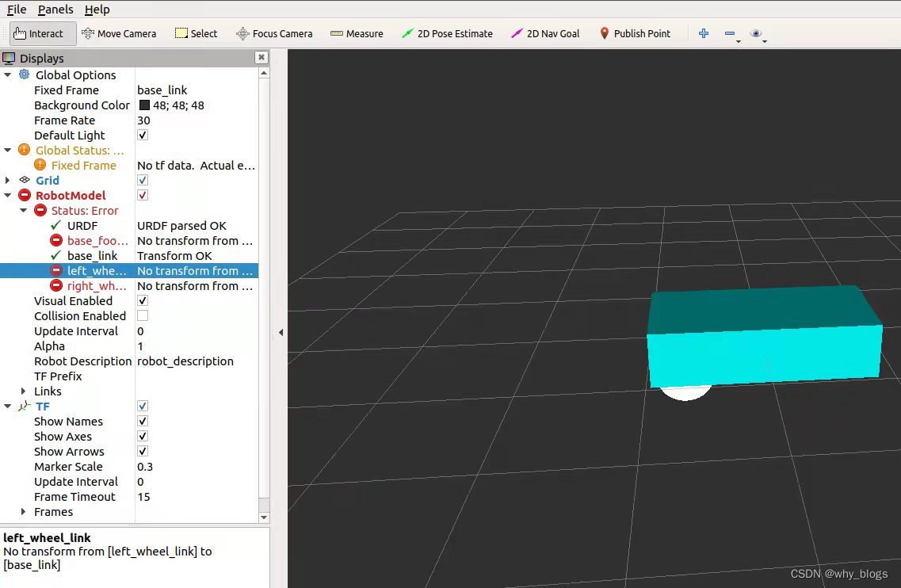This screenshot has height=588, width=901.
Task: Select the TF Prefix row
Action: [129, 376]
